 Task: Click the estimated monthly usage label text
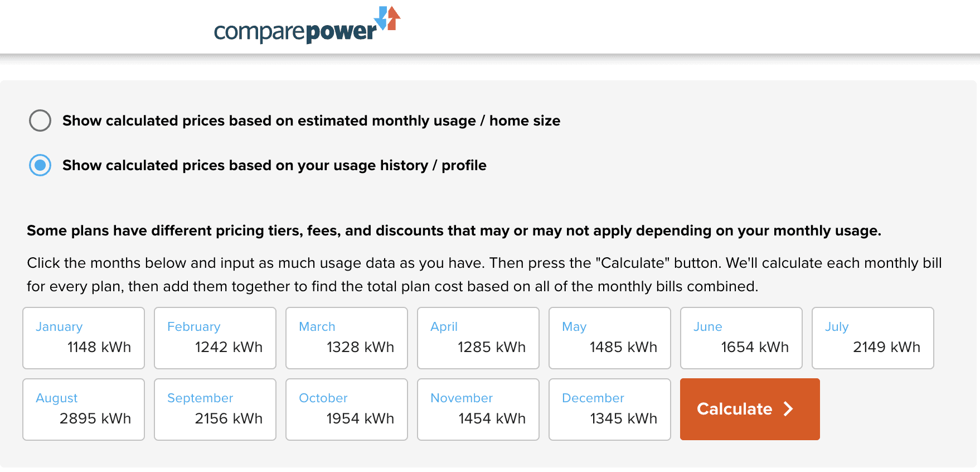coord(311,121)
